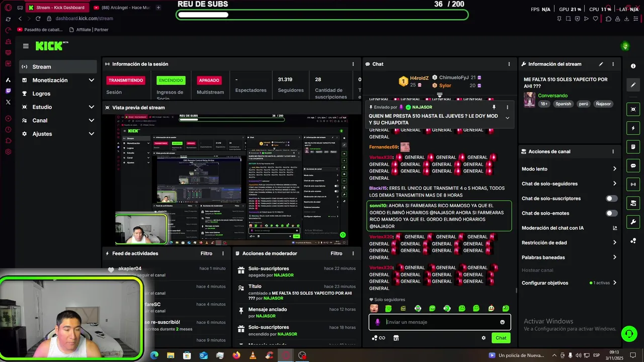
Task: Open Modo lento options arrow
Action: tap(614, 169)
